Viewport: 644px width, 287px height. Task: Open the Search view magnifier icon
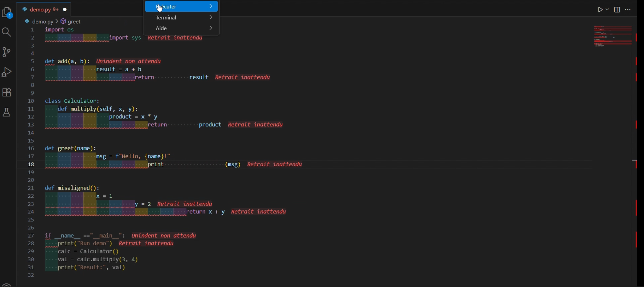pyautogui.click(x=7, y=32)
